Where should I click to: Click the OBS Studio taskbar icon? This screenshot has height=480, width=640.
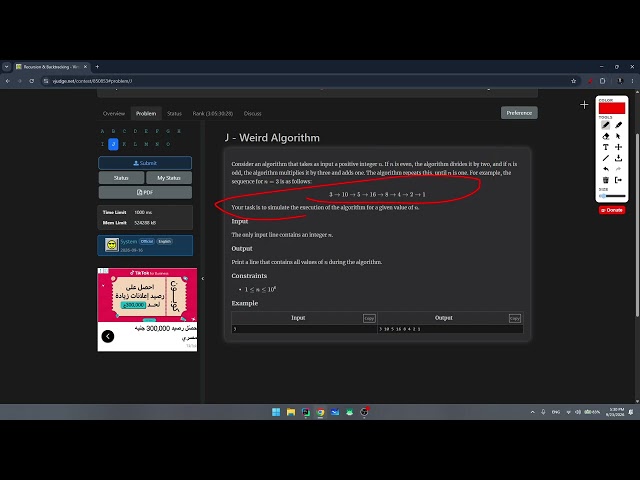(364, 412)
